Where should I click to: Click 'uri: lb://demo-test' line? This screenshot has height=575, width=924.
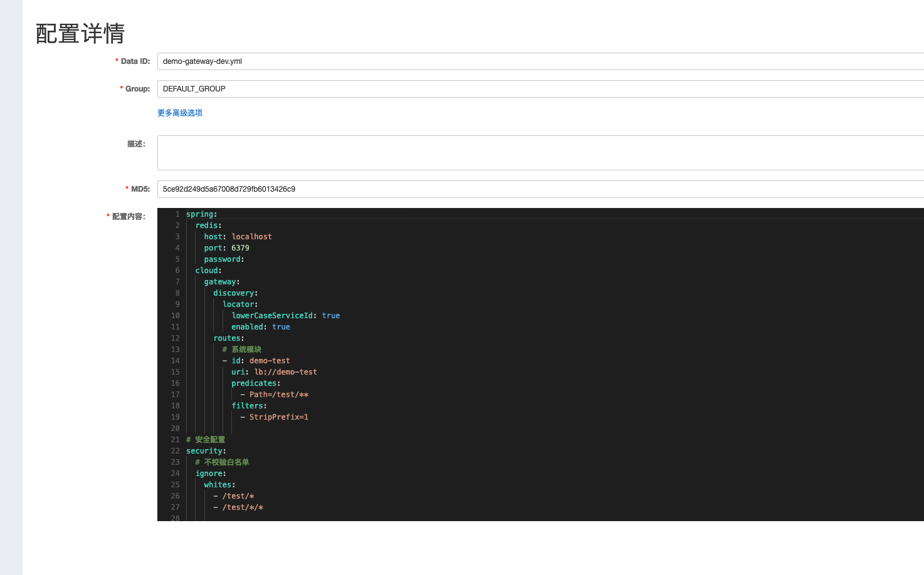tap(274, 372)
